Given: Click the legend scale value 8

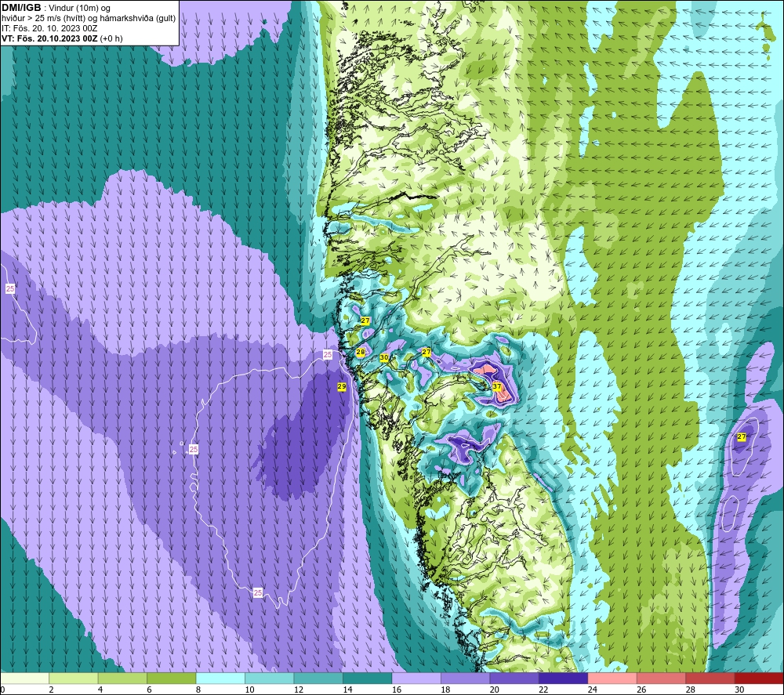Looking at the screenshot, I should point(198,690).
